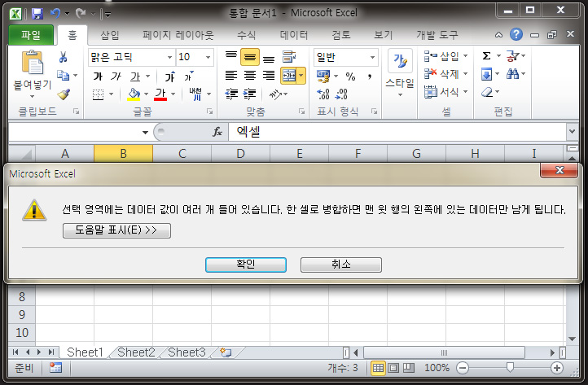Expand the Merge and Center dropdown arrow

[x=301, y=76]
